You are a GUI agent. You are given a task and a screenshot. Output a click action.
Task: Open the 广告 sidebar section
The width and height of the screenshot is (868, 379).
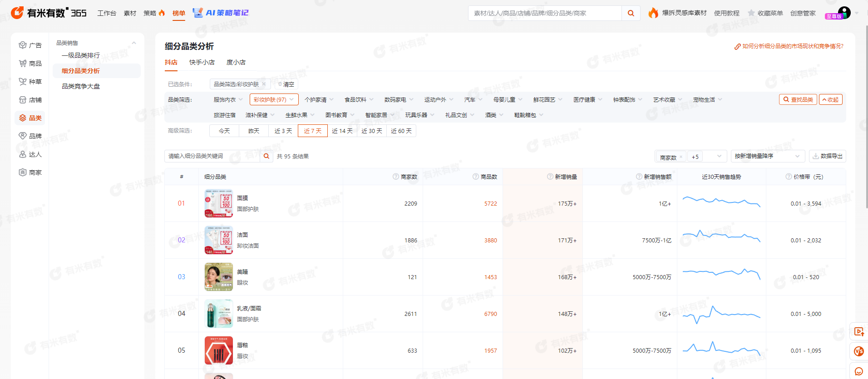coord(30,45)
